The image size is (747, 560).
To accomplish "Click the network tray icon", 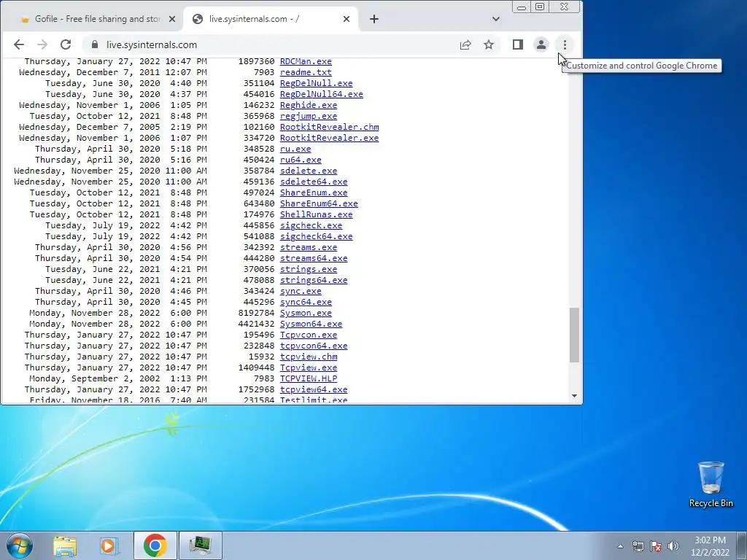I will point(638,546).
